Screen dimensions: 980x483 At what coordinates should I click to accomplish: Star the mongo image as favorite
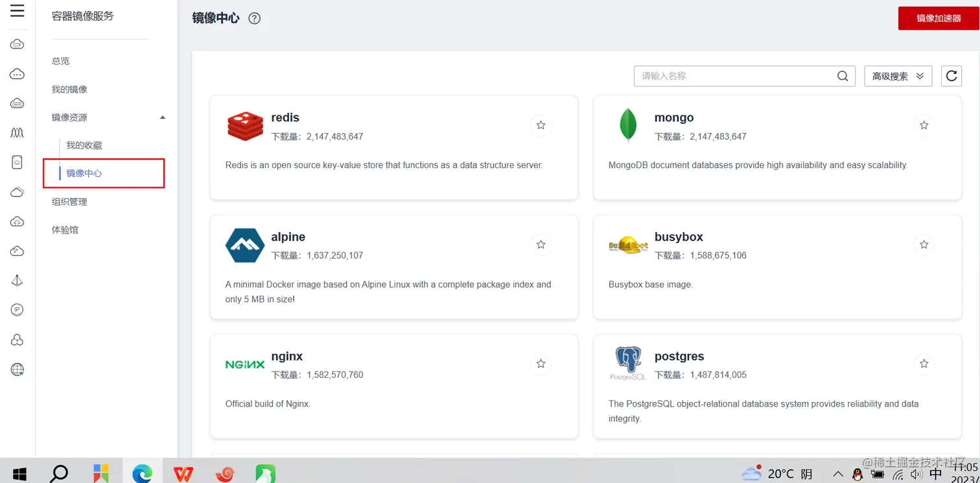[924, 125]
